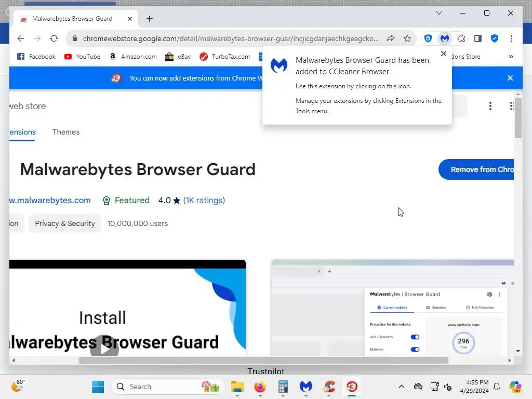Open the 1K ratings link
This screenshot has width=532, height=399.
(204, 200)
